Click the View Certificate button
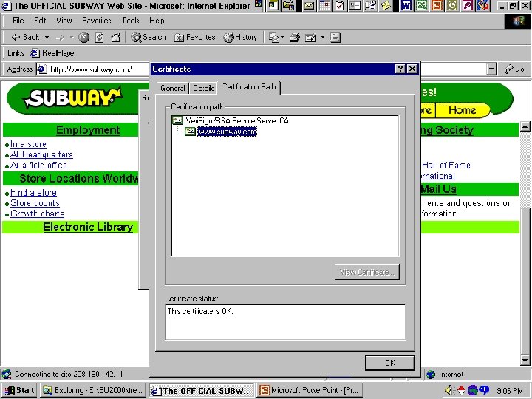This screenshot has width=532, height=399. point(367,272)
